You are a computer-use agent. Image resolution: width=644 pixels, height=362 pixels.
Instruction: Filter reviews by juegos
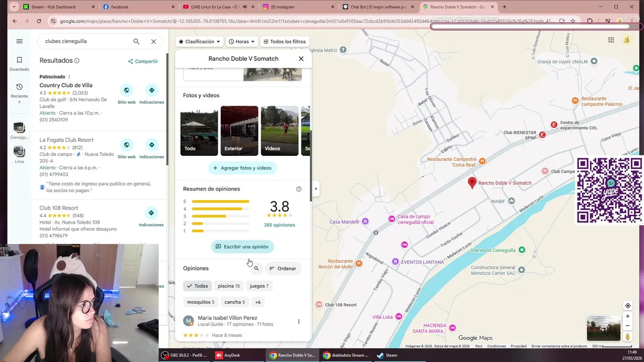pyautogui.click(x=259, y=286)
